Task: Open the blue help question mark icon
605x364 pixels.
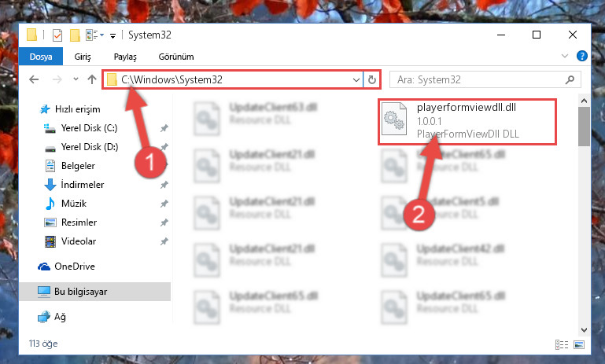Action: pos(582,57)
